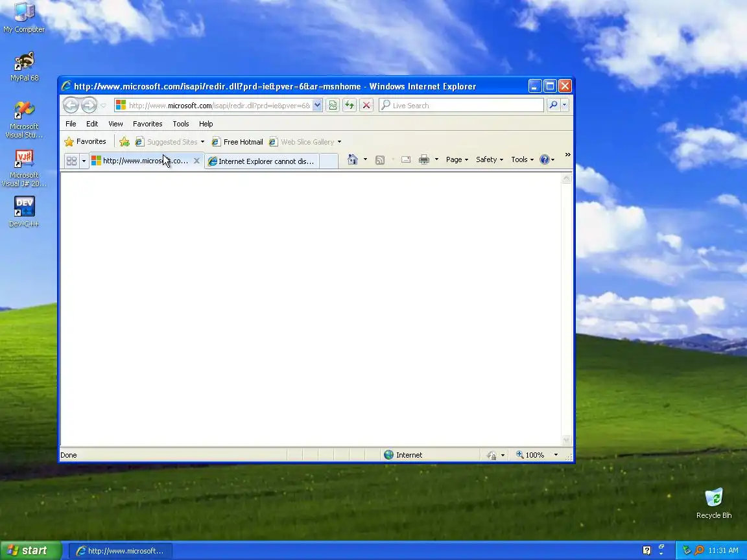The image size is (747, 560).
Task: Expand the Suggested Sites dropdown arrow
Action: (202, 142)
